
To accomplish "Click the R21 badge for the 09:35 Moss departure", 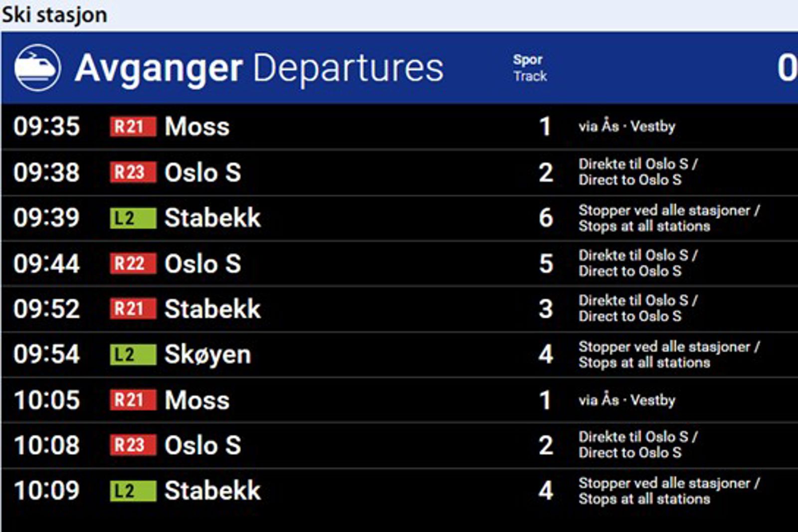I will point(133,127).
